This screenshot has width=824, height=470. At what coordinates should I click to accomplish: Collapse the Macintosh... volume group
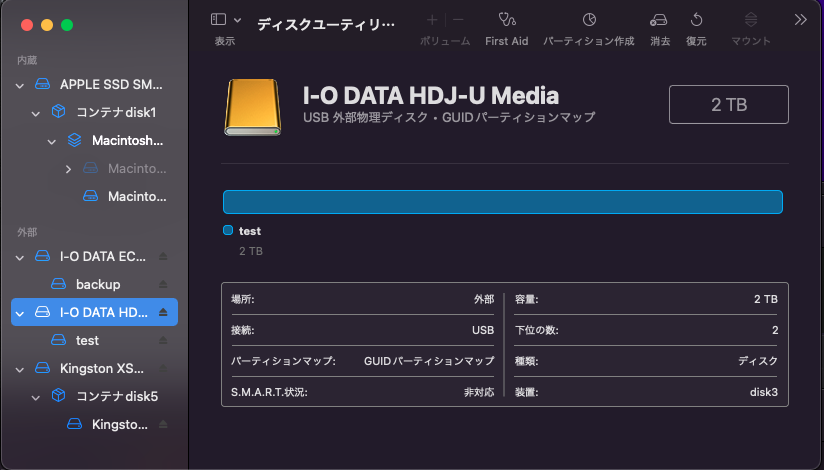(x=52, y=141)
